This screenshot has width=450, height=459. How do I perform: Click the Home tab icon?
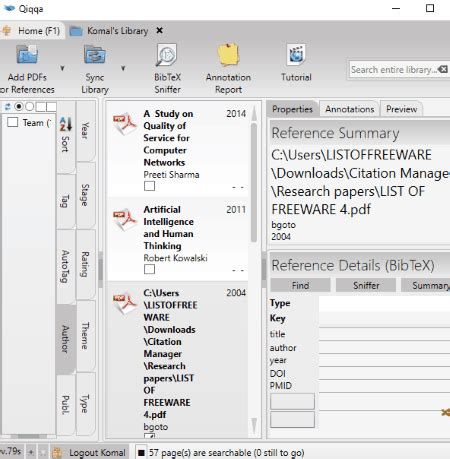6,31
